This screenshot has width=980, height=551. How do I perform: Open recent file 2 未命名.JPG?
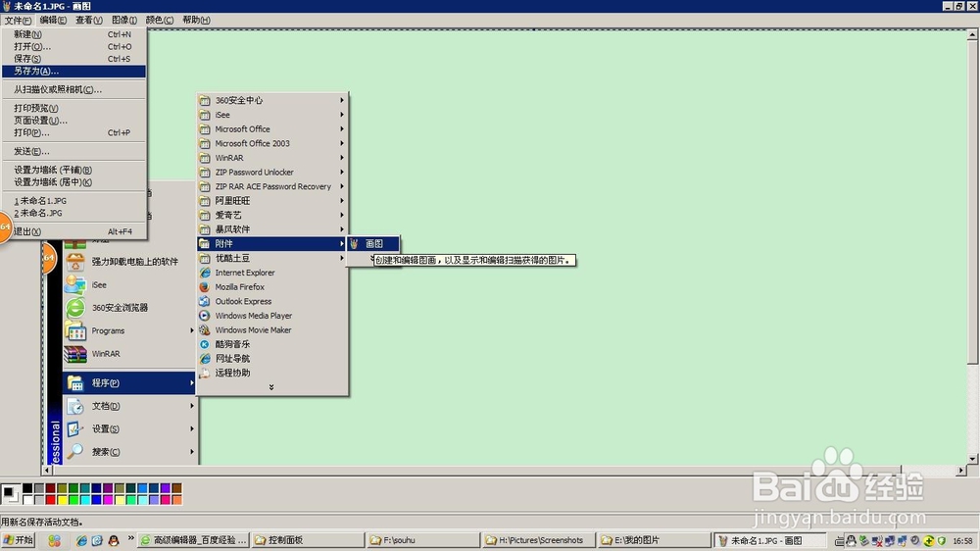73,213
